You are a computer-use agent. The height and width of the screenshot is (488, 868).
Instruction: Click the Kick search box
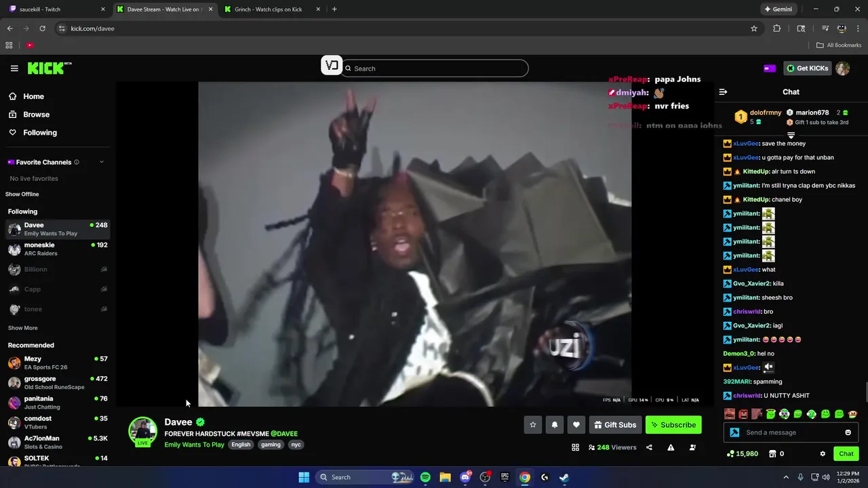435,68
